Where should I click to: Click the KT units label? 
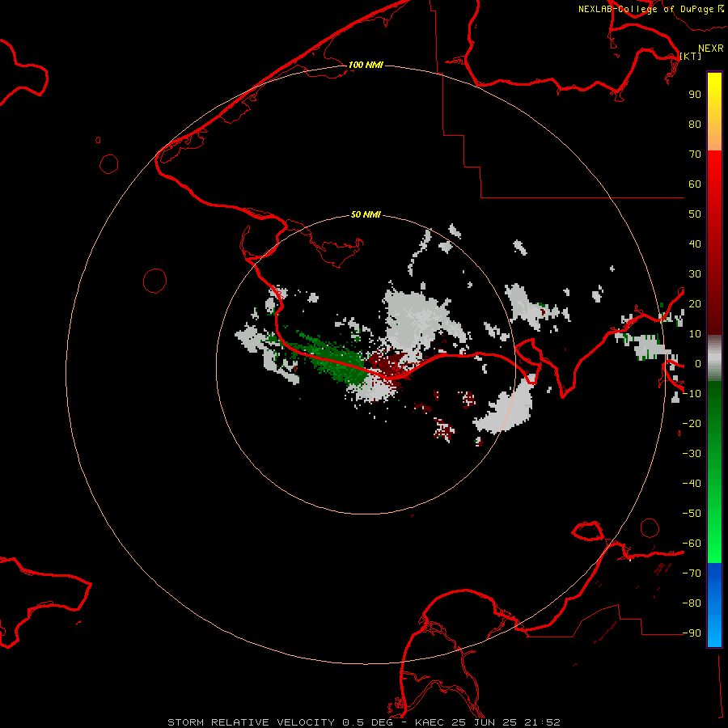(691, 56)
